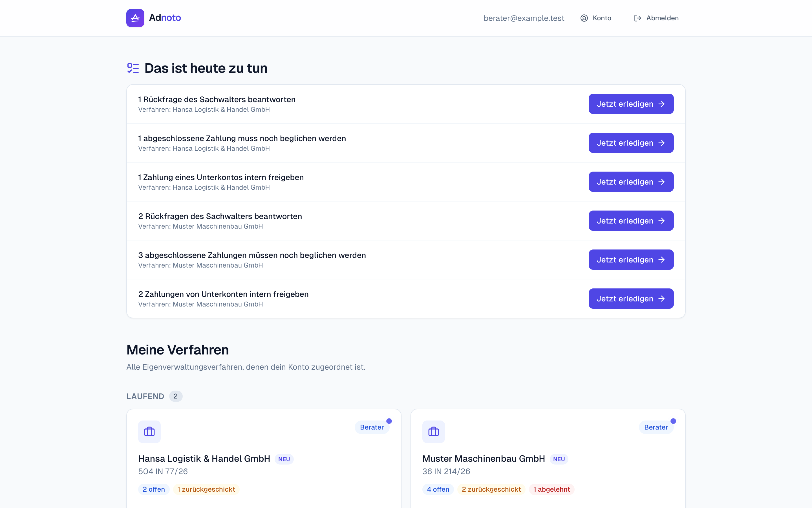812x508 pixels.
Task: Click berater@example.test email text
Action: pyautogui.click(x=524, y=18)
